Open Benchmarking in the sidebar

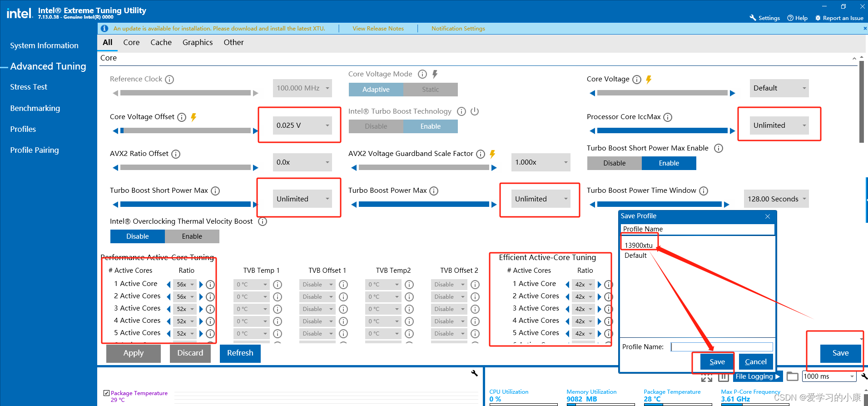35,108
